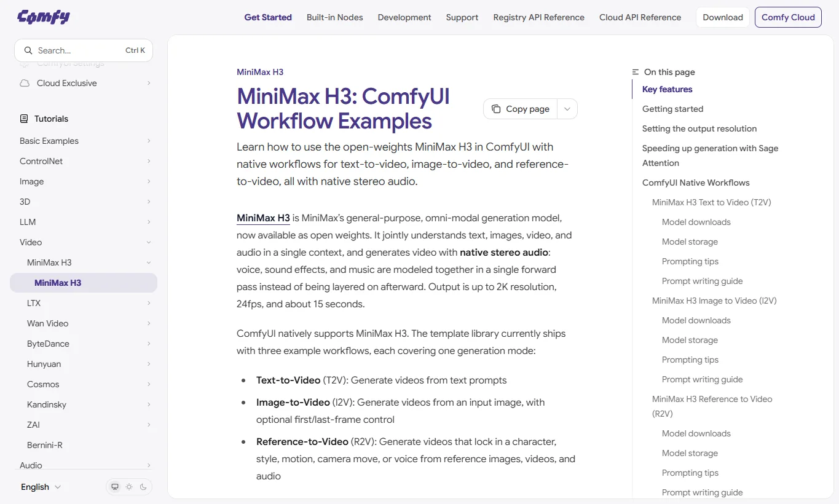Jump to ComfyUI Native Workflows section
Screen dimensions: 839x504
[696, 183]
